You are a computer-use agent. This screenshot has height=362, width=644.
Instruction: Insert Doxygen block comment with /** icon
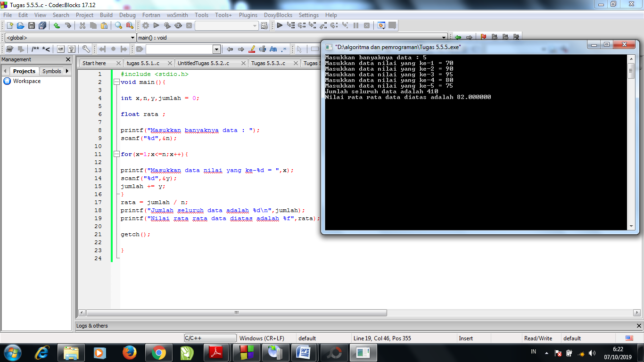[x=35, y=49]
